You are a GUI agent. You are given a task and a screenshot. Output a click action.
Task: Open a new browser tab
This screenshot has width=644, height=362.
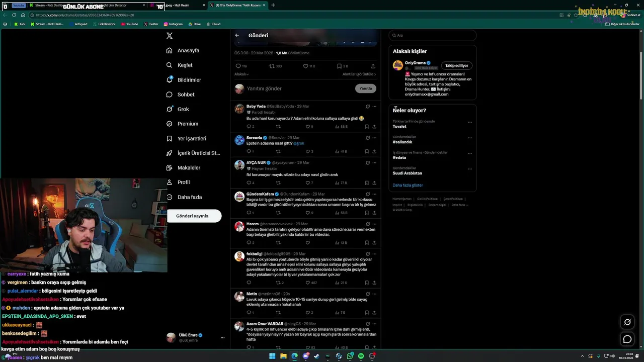pos(273,5)
